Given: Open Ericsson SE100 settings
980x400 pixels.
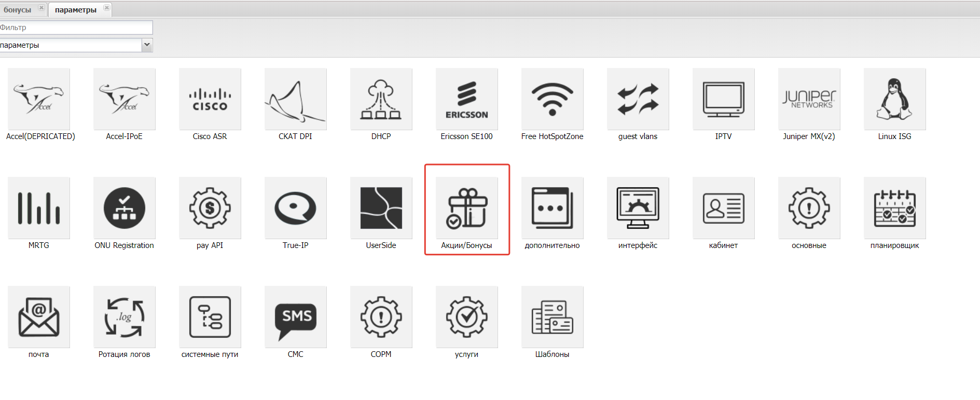Looking at the screenshot, I should [466, 100].
